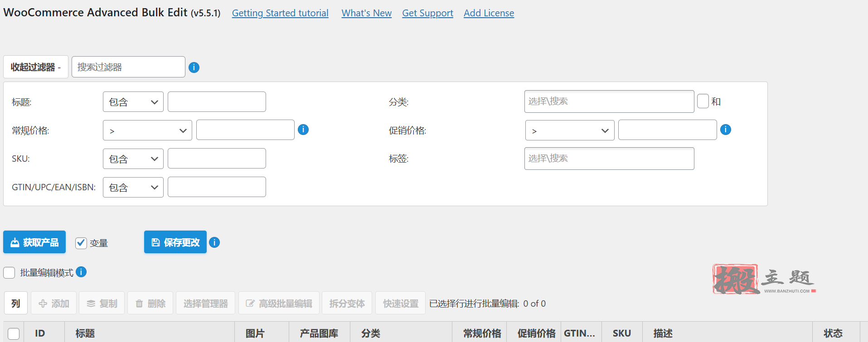Open the What's New link

367,13
